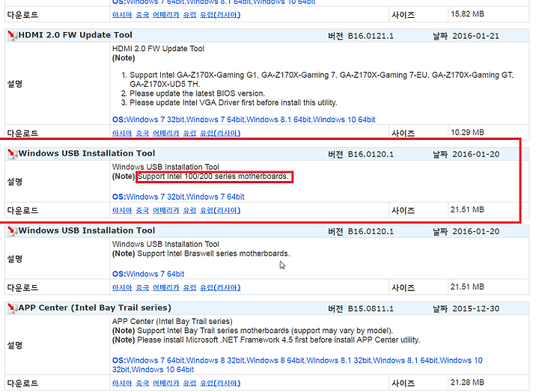
Task: Click the file size 15.82 MB
Action: pyautogui.click(x=467, y=14)
